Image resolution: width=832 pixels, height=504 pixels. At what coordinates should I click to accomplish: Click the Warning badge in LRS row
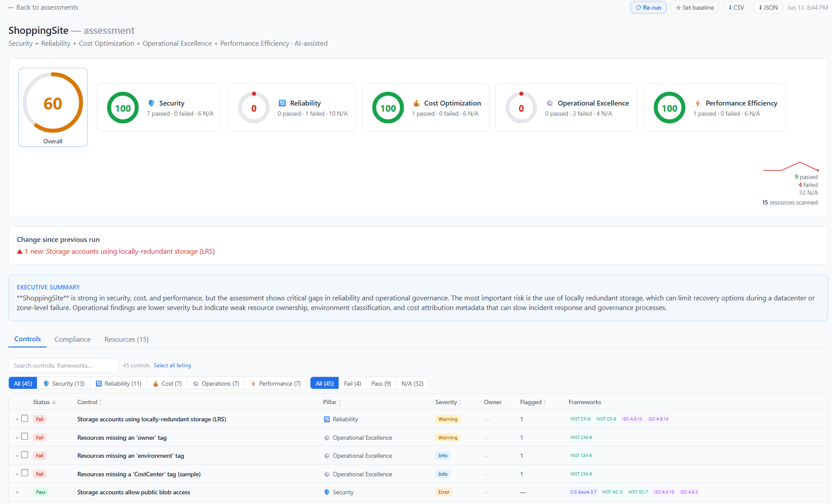pos(448,419)
